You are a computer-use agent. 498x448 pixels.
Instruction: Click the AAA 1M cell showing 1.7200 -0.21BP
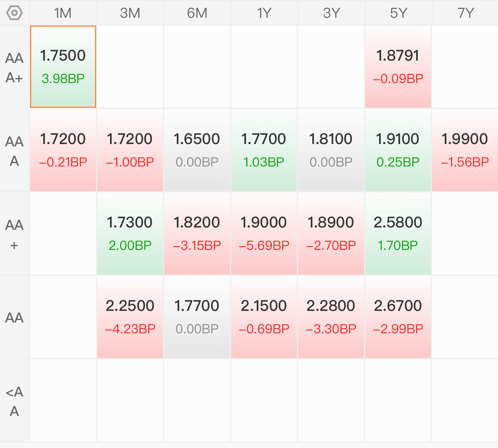[63, 150]
